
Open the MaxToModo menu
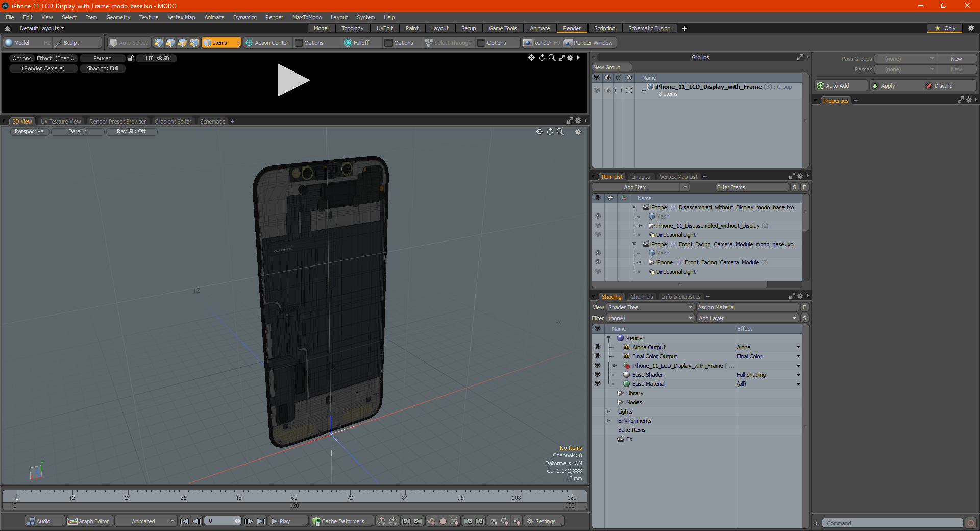307,17
